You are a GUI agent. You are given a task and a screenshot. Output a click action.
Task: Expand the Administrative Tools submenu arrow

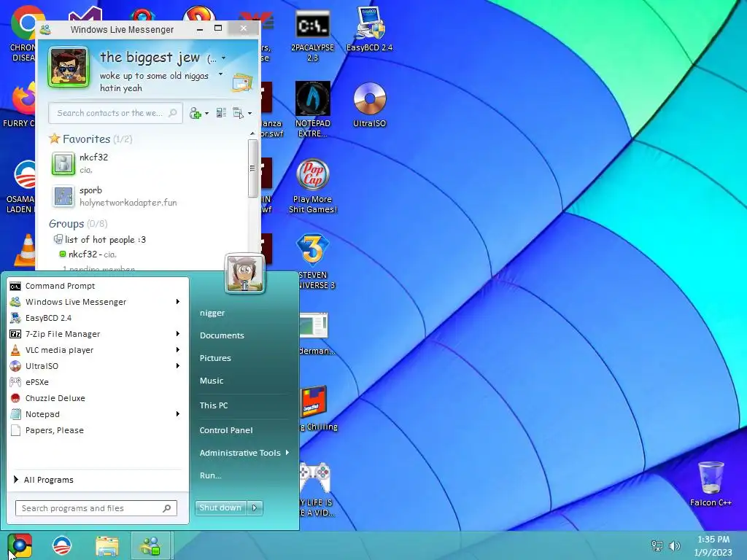pyautogui.click(x=287, y=453)
